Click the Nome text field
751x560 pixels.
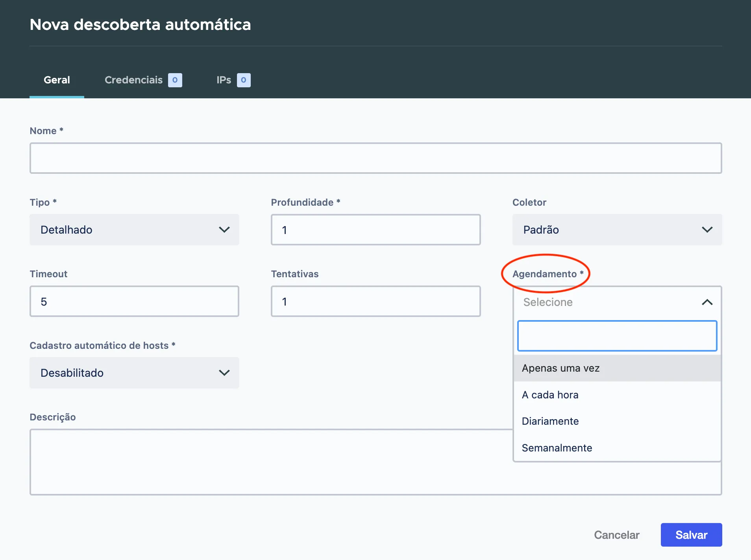point(375,158)
